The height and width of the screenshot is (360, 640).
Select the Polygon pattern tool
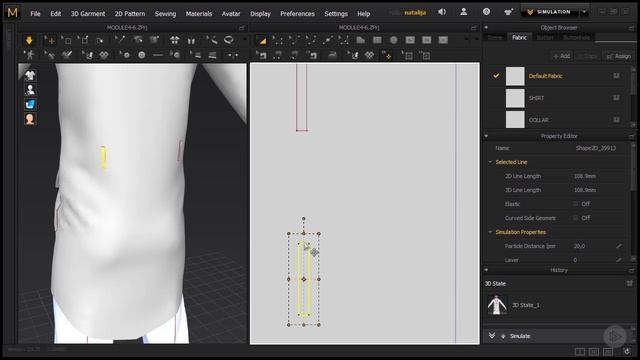(360, 40)
